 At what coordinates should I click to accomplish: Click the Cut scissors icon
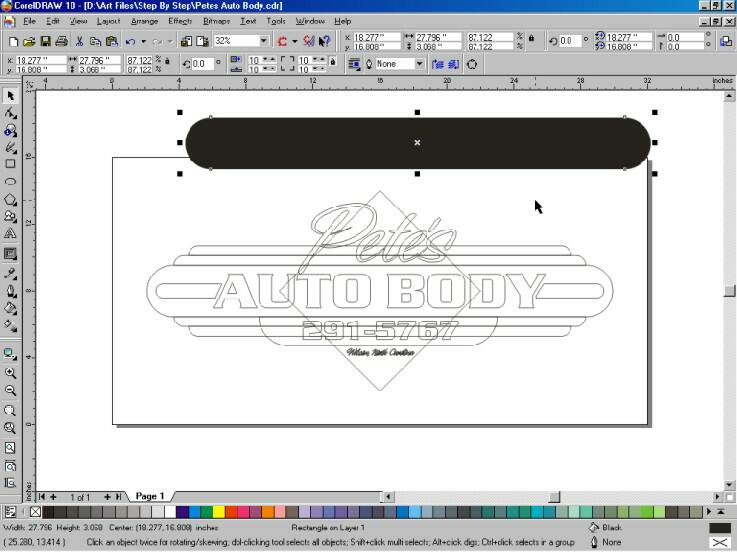pyautogui.click(x=79, y=41)
